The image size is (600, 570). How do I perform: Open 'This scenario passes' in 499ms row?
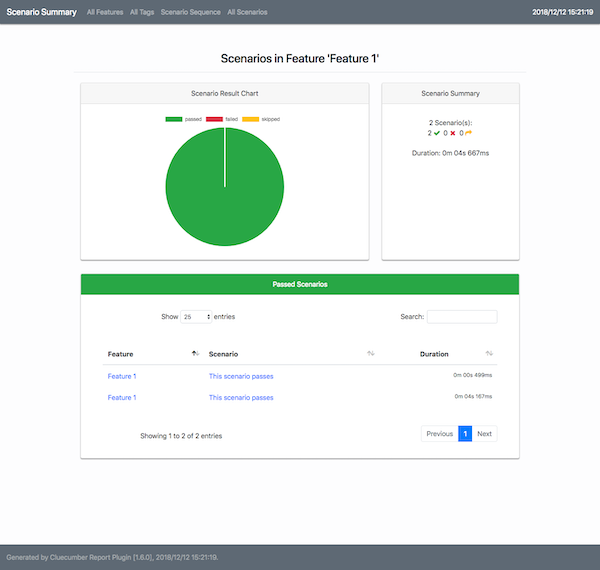click(241, 376)
